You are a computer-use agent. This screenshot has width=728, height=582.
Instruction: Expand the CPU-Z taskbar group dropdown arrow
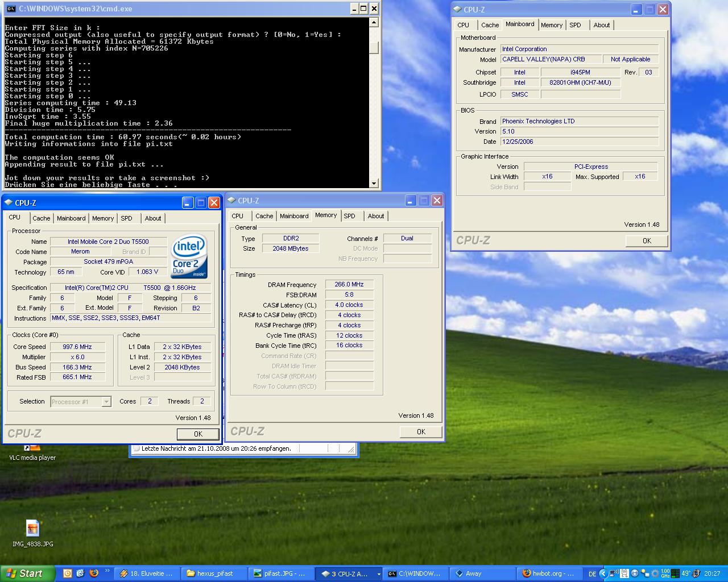(378, 574)
